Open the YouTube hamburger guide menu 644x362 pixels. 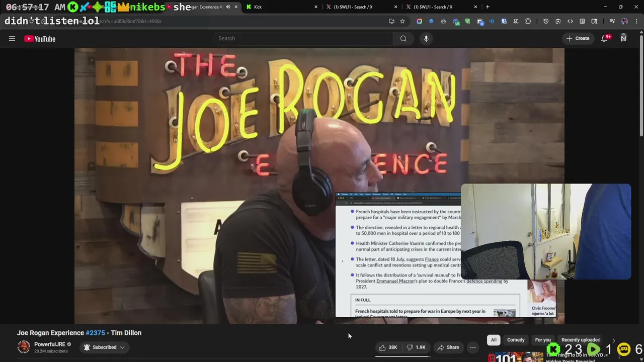click(12, 39)
